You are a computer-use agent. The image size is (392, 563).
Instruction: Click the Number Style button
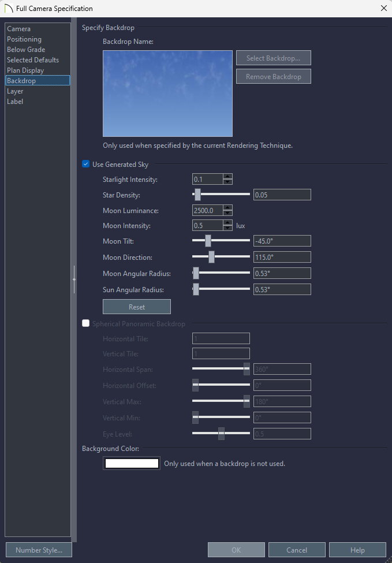point(39,550)
